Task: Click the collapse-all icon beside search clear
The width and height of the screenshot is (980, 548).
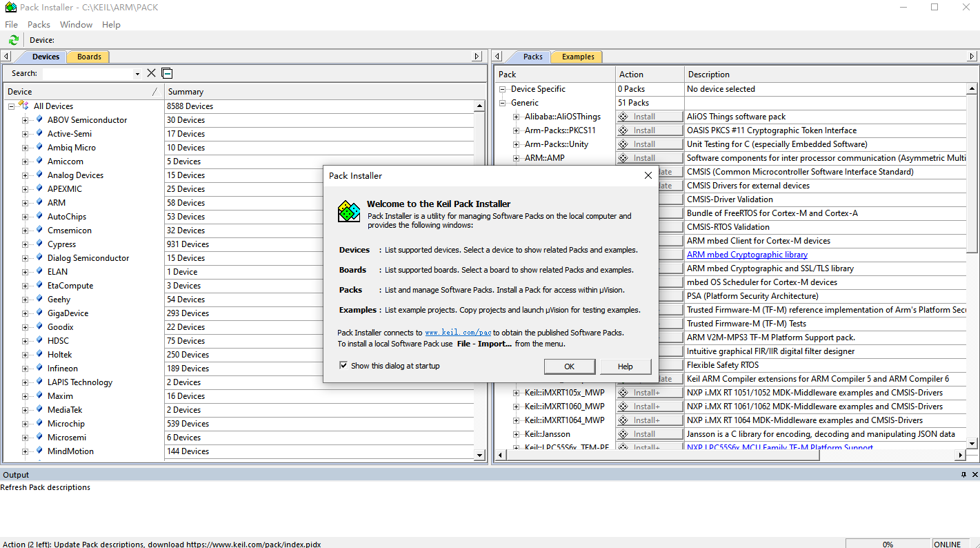Action: coord(167,73)
